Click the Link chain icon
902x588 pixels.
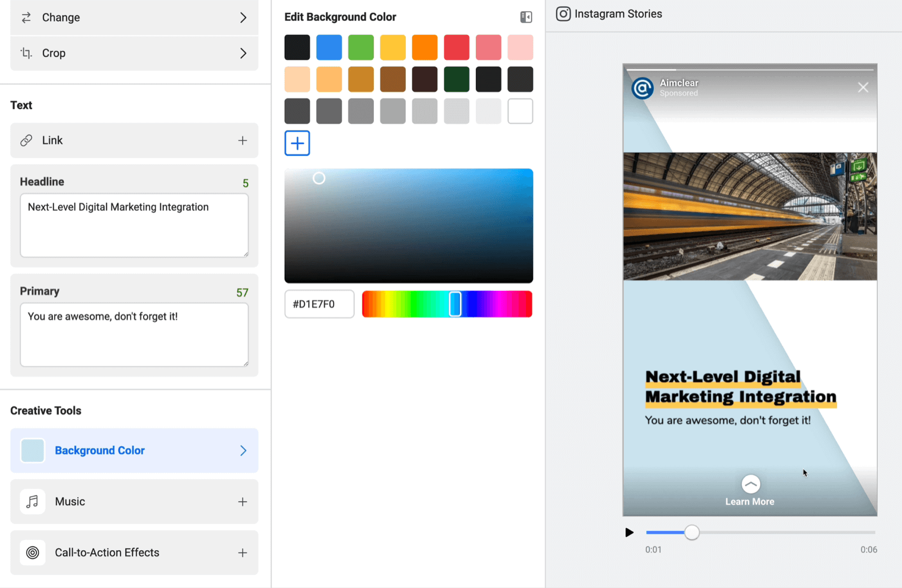pos(26,140)
